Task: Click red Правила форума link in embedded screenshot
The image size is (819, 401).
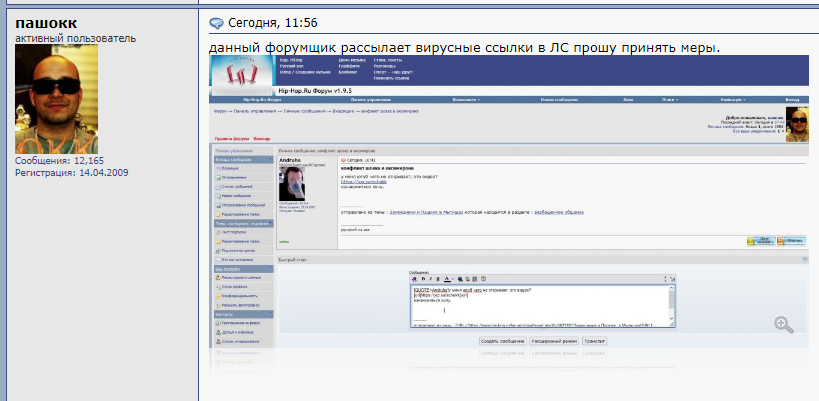Action: pos(232,139)
